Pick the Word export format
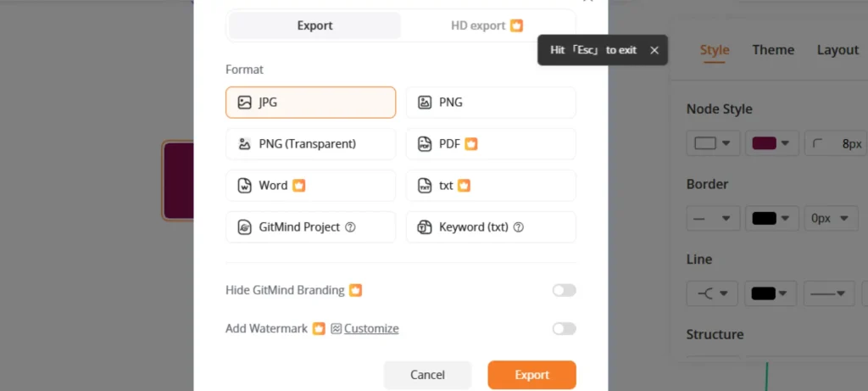This screenshot has width=868, height=391. tap(310, 186)
